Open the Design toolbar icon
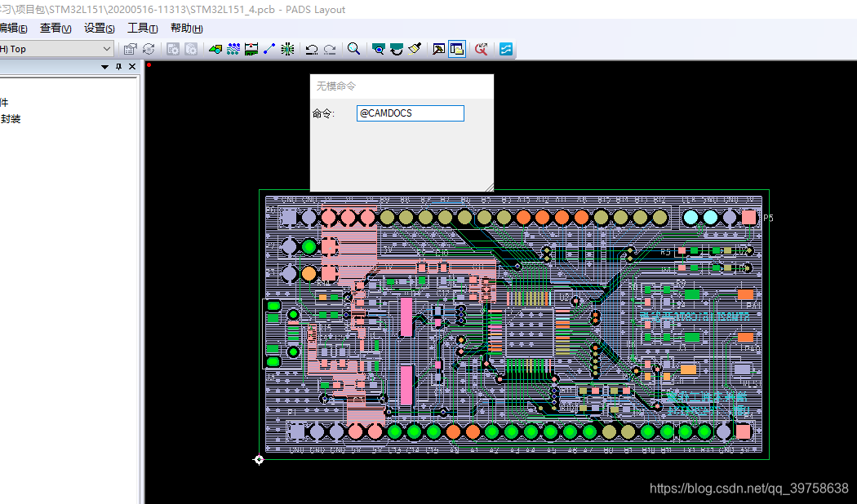Screen dimensions: 857x504 [x=233, y=49]
